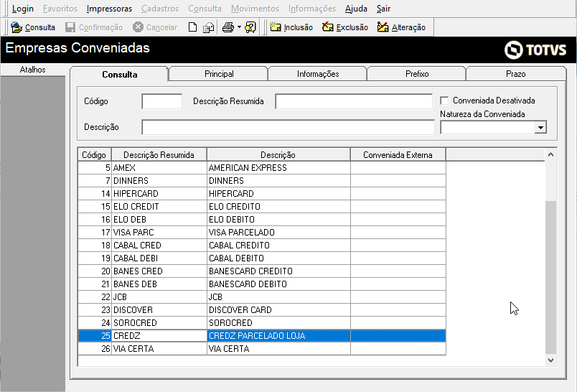Viewport: 577px width, 392px height.
Task: Open the Movimentos menu
Action: click(255, 9)
